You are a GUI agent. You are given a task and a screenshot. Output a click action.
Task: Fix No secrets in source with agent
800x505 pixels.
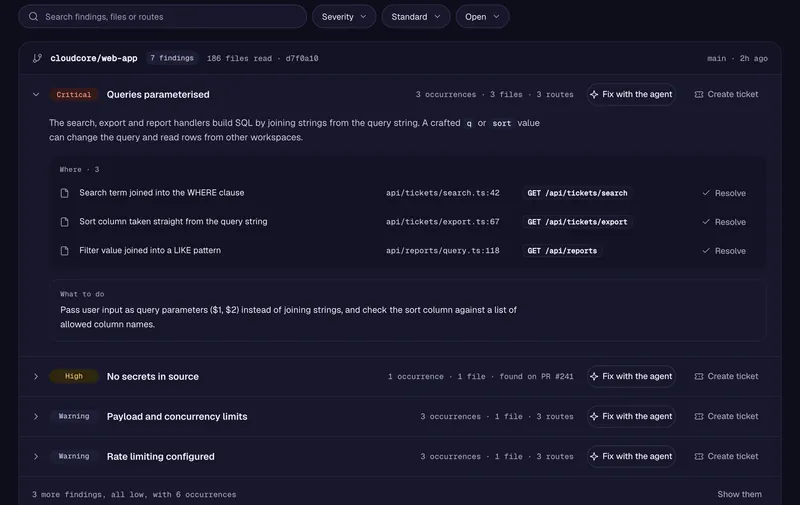[631, 376]
